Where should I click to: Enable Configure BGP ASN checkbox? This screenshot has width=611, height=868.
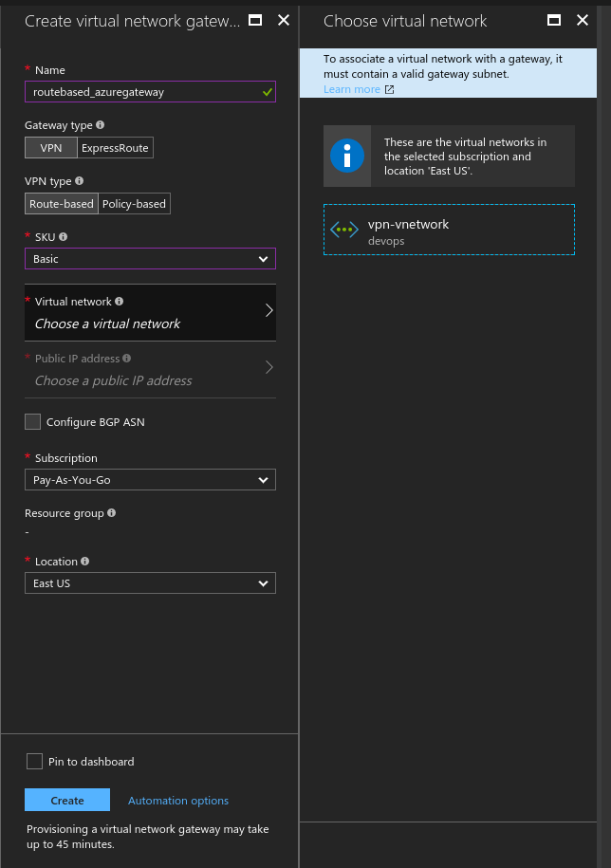pyautogui.click(x=32, y=422)
